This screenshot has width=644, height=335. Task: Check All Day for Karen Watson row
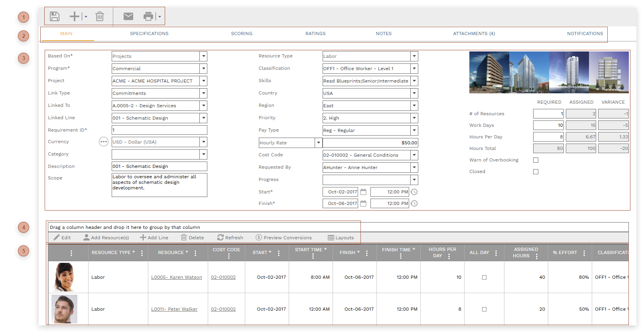tap(484, 277)
